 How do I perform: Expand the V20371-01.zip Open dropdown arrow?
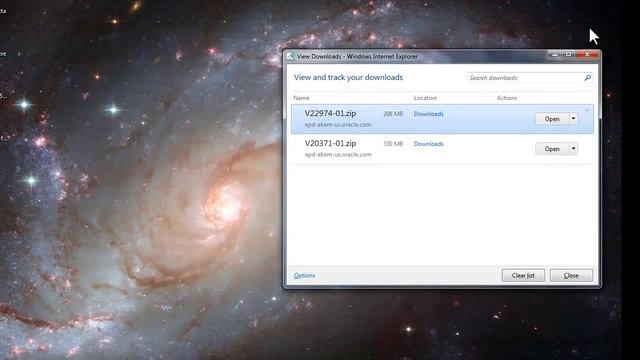[x=573, y=149]
